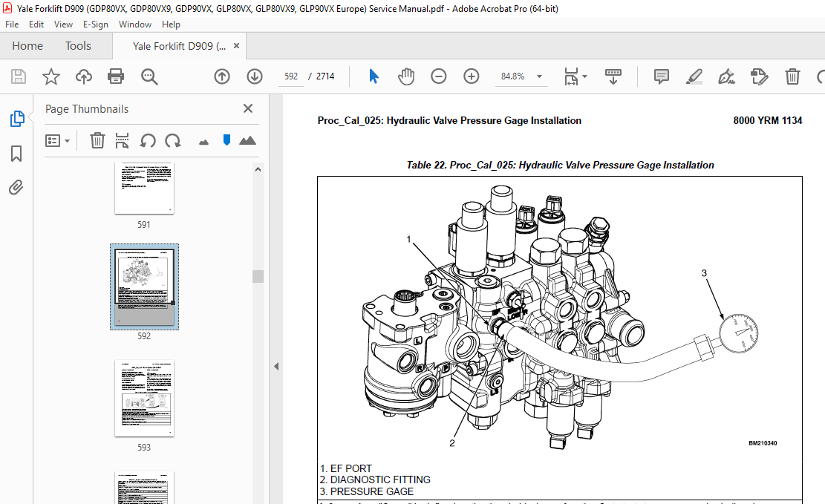This screenshot has height=504, width=825.
Task: Add a comment sticky note
Action: click(662, 76)
